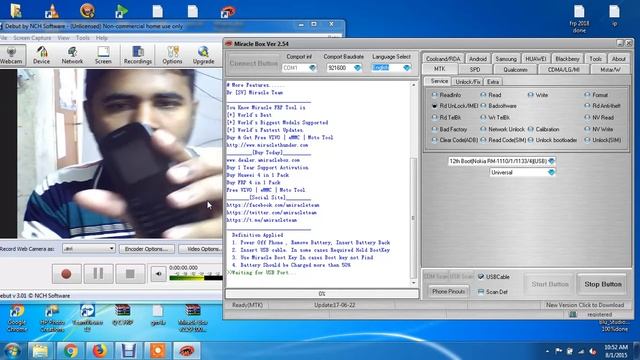Open Google Chrome desktop shortcut
The height and width of the screenshot is (360, 640).
(x=17, y=318)
